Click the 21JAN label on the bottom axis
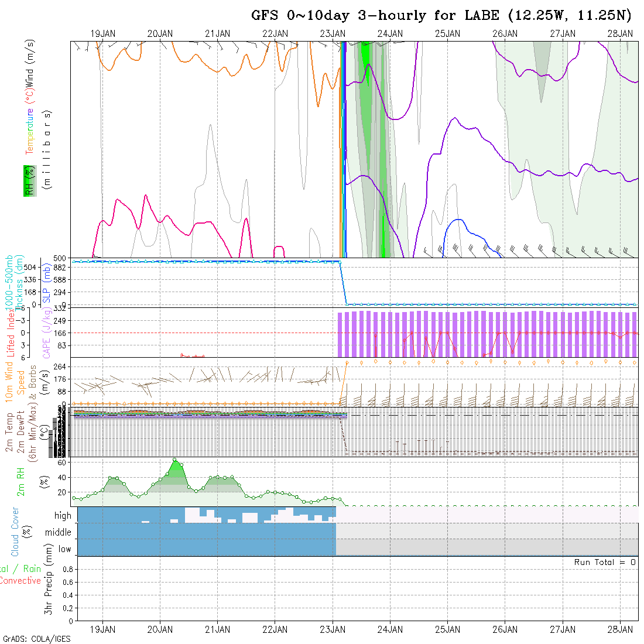The height and width of the screenshot is (644, 644). (218, 629)
